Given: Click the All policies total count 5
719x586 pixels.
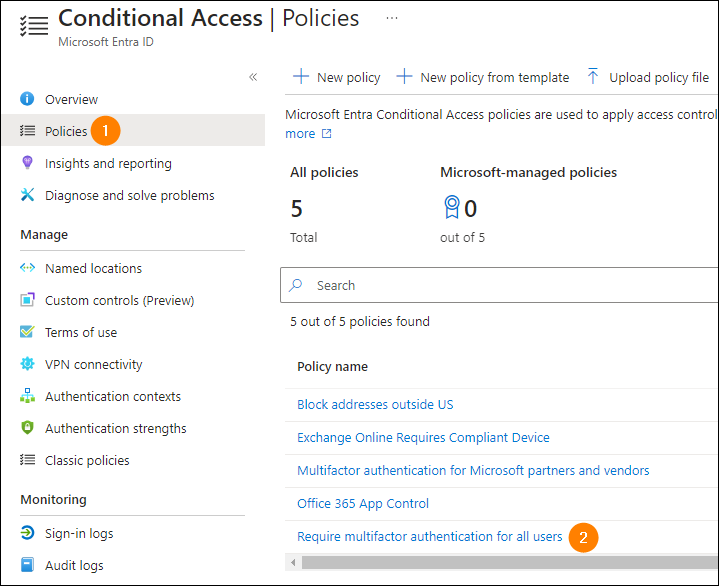Looking at the screenshot, I should click(297, 209).
